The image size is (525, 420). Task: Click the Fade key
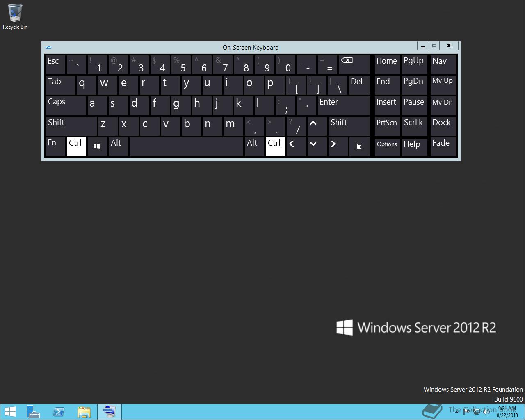pos(443,147)
